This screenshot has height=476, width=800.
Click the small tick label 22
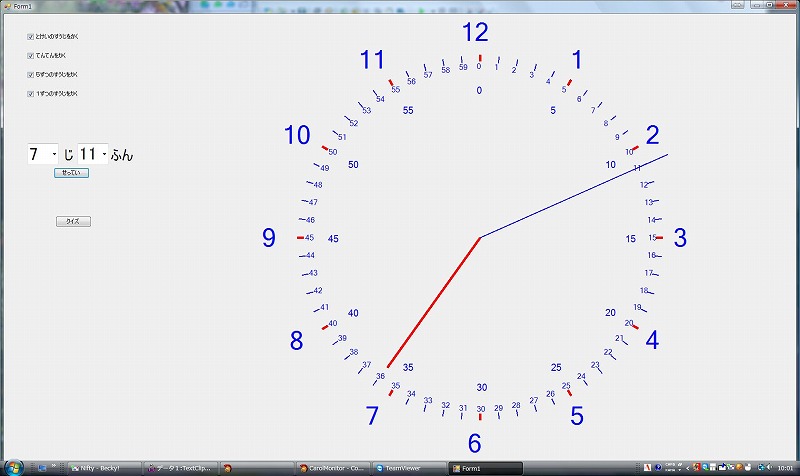coord(608,352)
